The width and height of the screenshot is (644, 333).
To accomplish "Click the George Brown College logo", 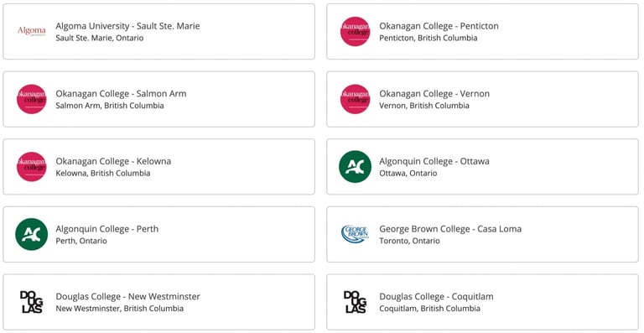I will pos(355,234).
